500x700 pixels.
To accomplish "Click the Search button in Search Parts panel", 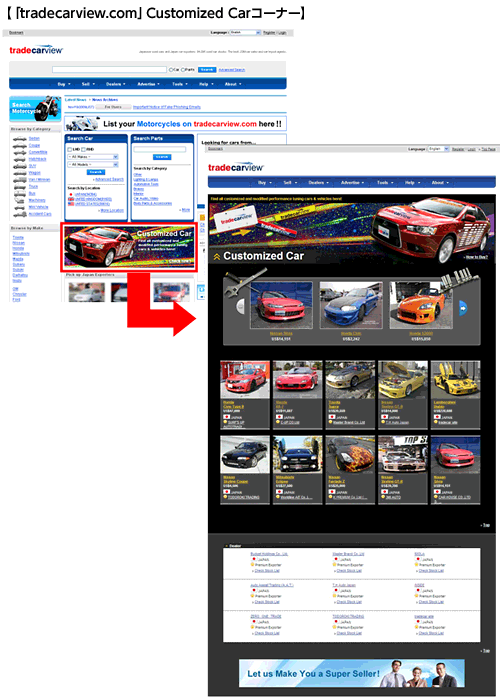I will tap(162, 157).
